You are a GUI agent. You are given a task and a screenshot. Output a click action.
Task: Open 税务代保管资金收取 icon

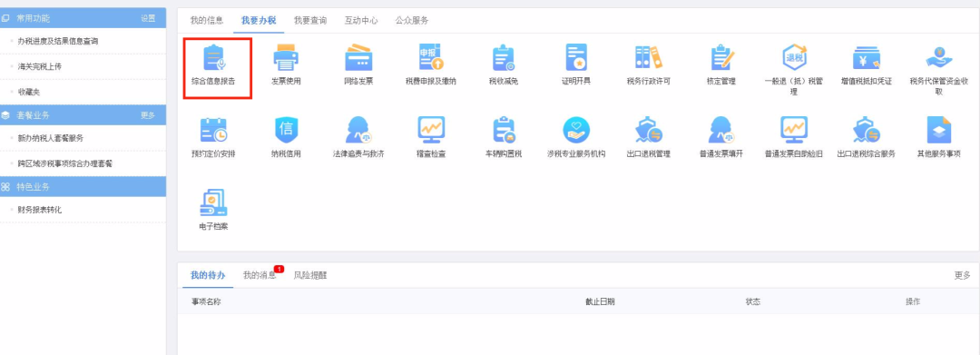pos(939,57)
